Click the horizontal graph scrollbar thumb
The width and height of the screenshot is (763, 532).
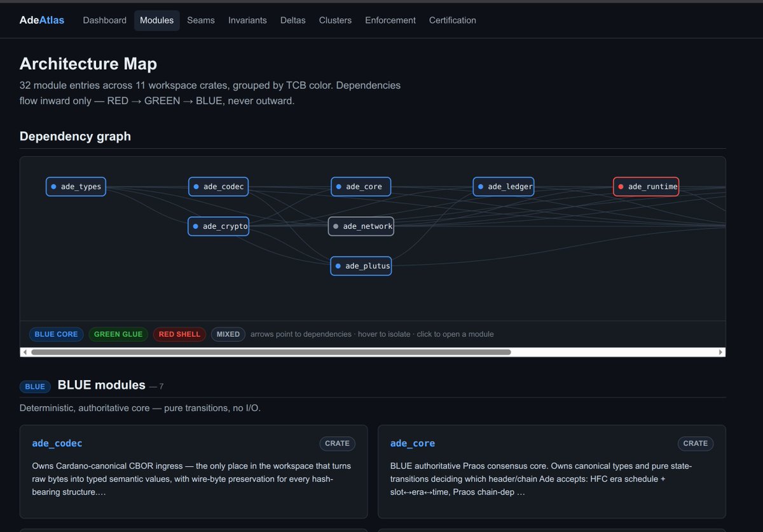tap(271, 352)
